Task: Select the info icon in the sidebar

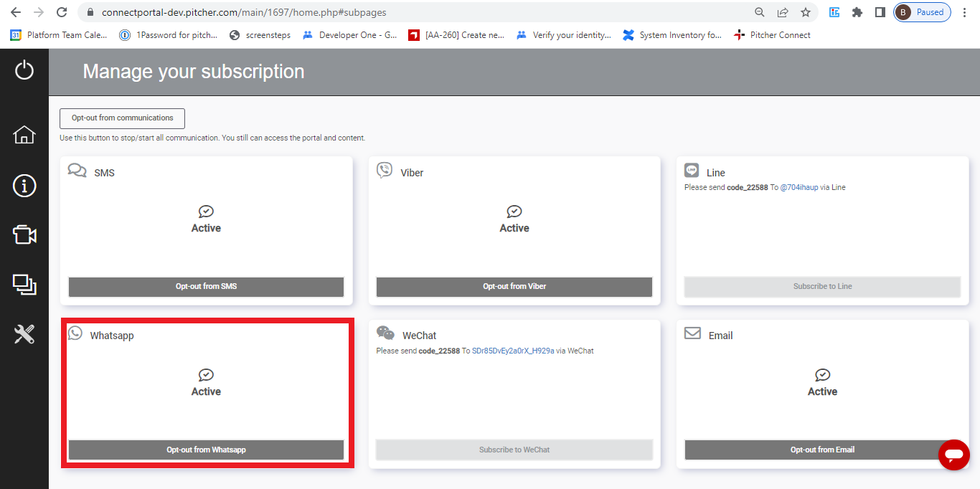Action: [24, 186]
